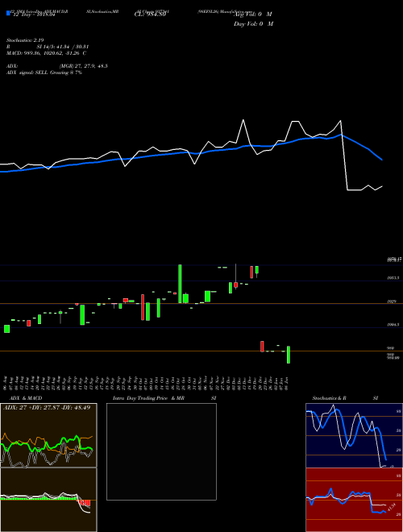403x532 pixels.
Task: Click the 'Avg Vol: 0 M' label
Action: pyautogui.click(x=253, y=15)
